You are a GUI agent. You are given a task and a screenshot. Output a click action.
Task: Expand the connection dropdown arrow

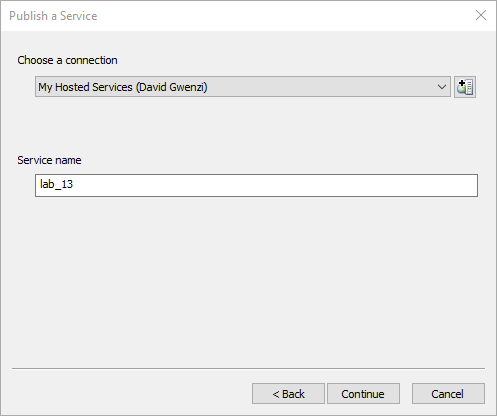(442, 87)
